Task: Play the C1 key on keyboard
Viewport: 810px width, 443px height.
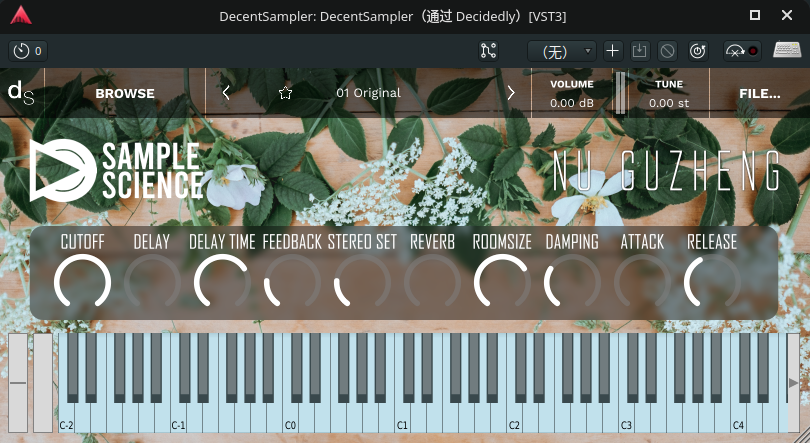Action: click(402, 418)
